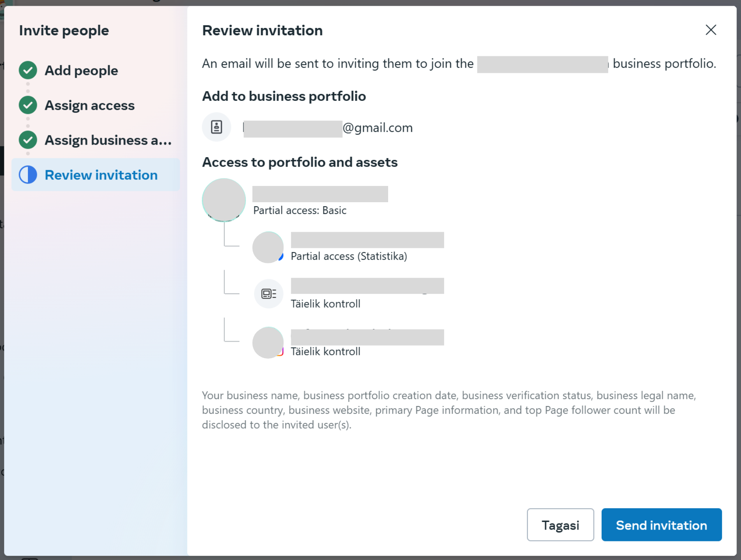
Task: Click the Send invitation button
Action: coord(661,525)
